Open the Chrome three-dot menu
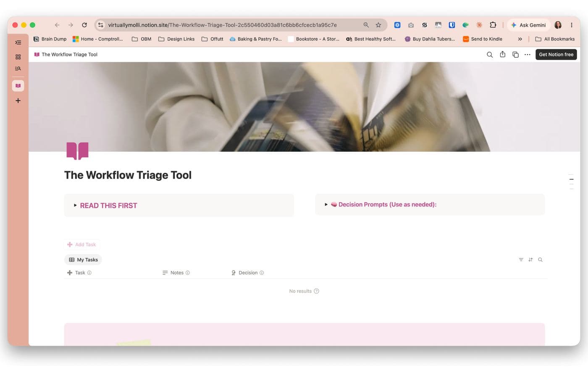Screen dimensions: 588x368 (572, 25)
